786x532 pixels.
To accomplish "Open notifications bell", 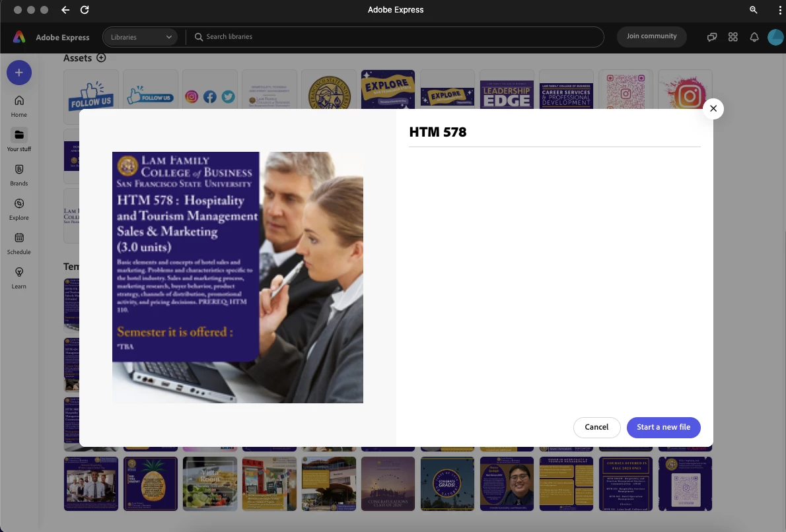I will coord(754,37).
